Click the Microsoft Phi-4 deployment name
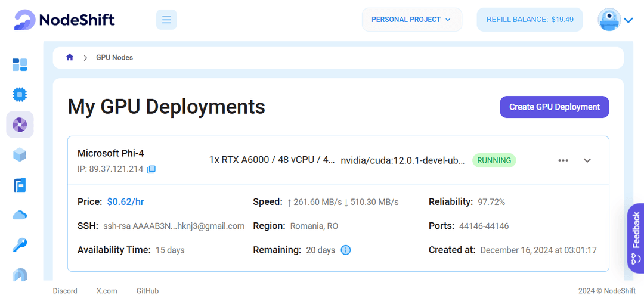This screenshot has height=301, width=644. [111, 153]
